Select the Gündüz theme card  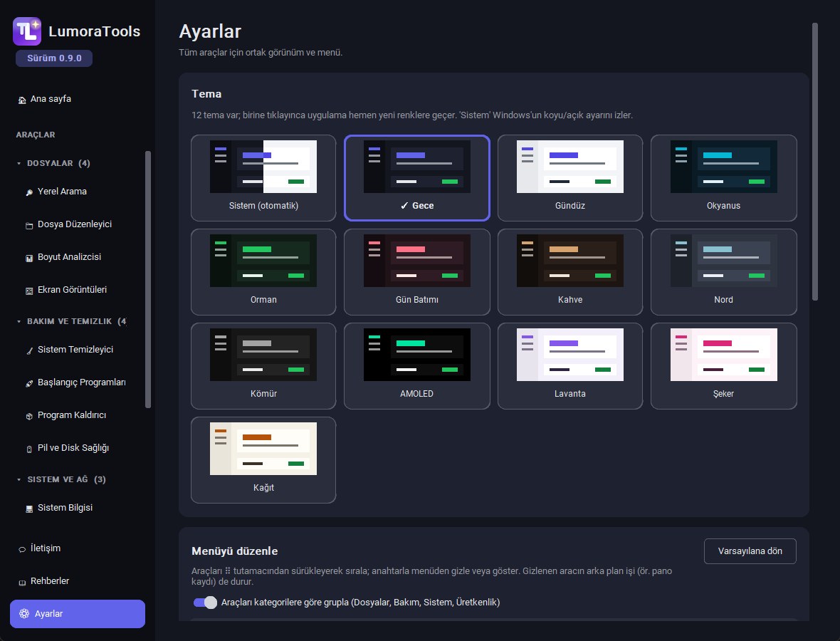[x=570, y=178]
